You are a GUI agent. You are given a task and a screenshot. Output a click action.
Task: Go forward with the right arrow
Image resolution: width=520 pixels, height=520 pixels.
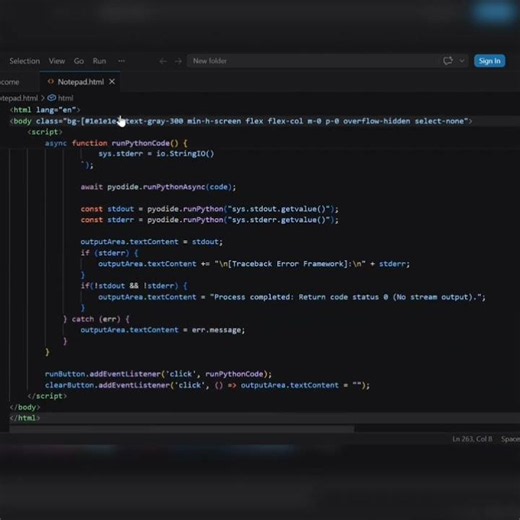178,61
